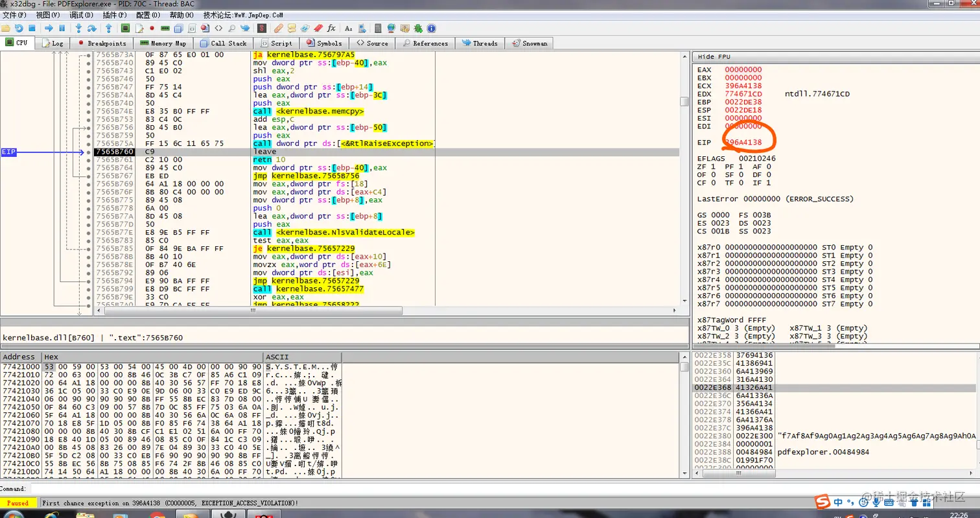Click the Patches band-aid toolbar icon
Viewport: 980px width, 518px height.
279,28
